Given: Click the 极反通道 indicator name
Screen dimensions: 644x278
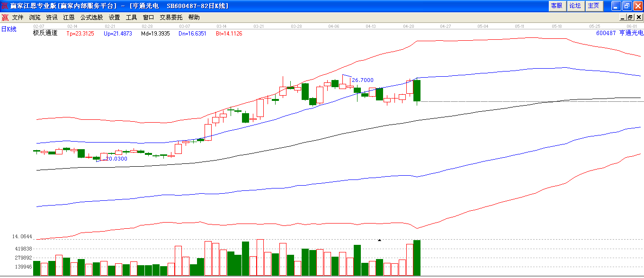Looking at the screenshot, I should pos(45,33).
